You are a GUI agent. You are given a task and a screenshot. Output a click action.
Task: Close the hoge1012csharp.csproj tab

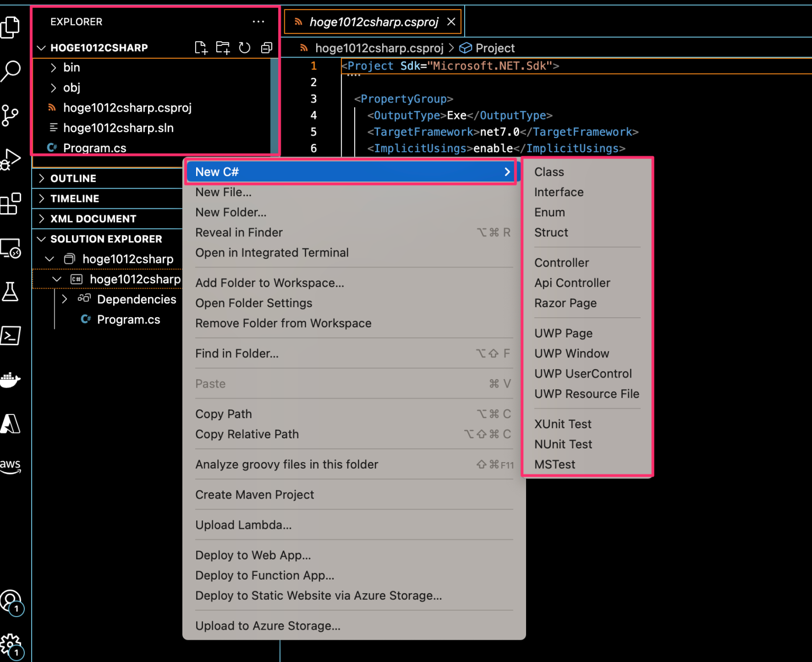click(451, 22)
